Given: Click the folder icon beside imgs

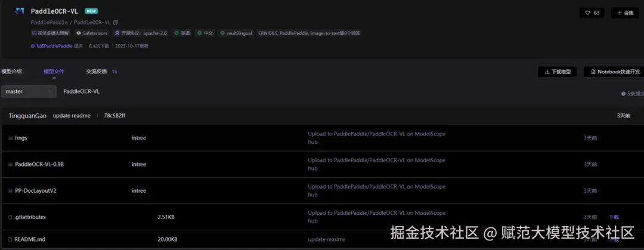Looking at the screenshot, I should point(10,138).
